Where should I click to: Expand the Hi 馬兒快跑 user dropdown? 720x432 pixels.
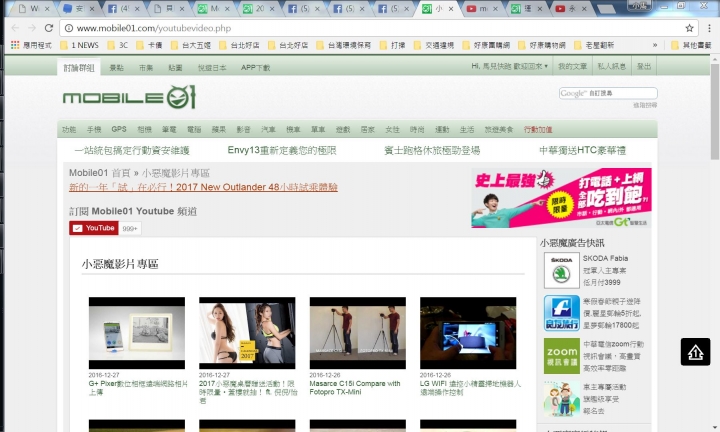tap(509, 66)
